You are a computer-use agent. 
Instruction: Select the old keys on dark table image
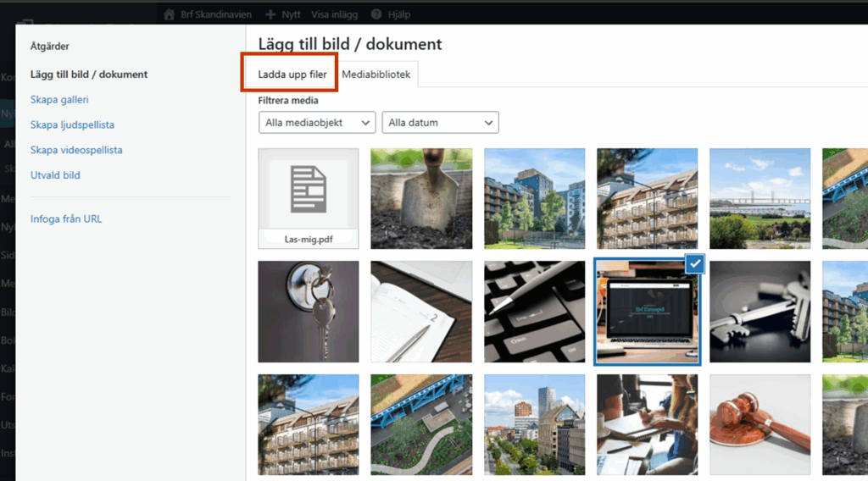760,312
